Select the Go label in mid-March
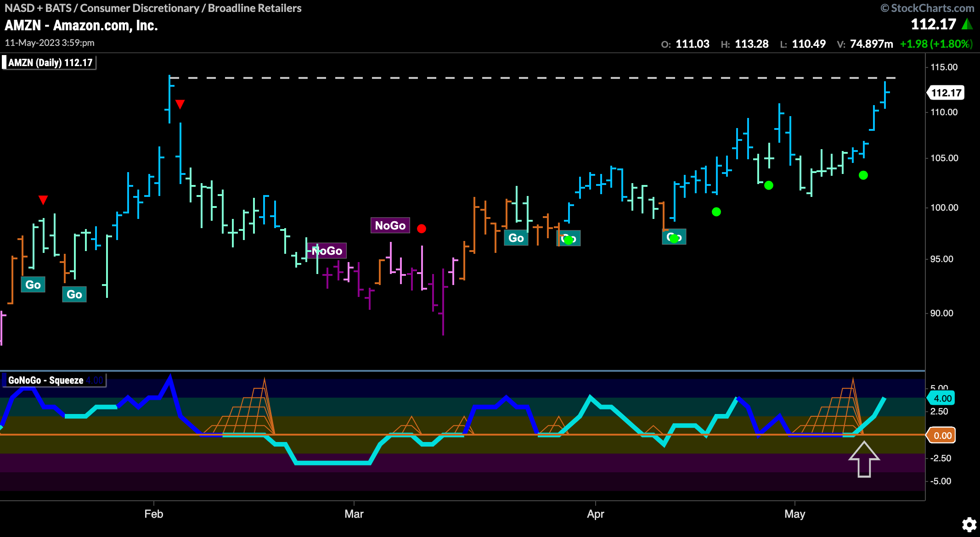Viewport: 980px width, 537px height. click(516, 238)
